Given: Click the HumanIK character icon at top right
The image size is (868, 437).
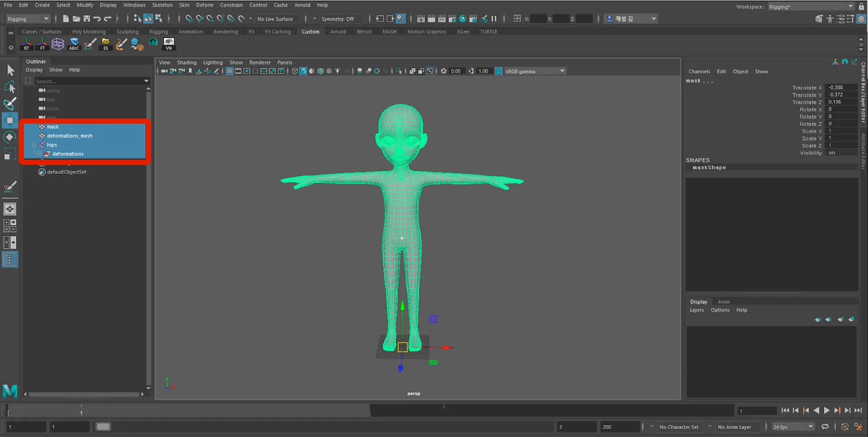Looking at the screenshot, I should (830, 19).
